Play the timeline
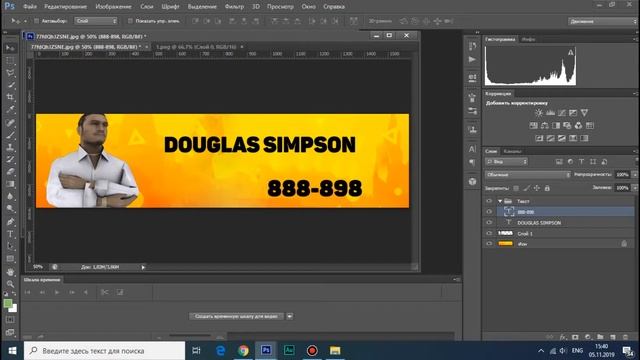 [57, 292]
